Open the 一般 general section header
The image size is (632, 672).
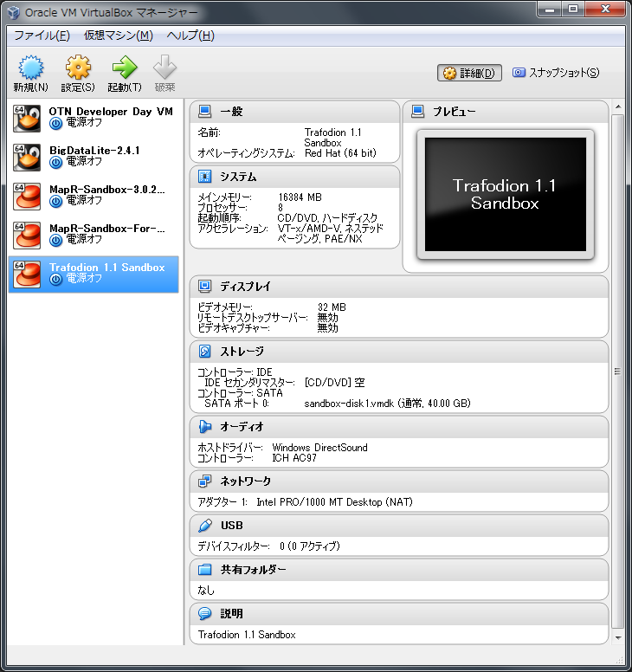(x=295, y=112)
